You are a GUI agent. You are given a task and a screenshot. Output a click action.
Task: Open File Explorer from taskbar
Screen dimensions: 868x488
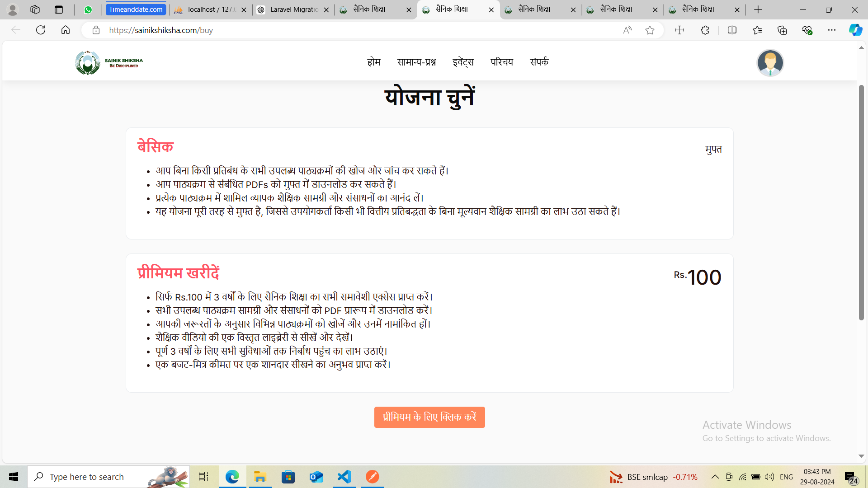tap(260, 477)
